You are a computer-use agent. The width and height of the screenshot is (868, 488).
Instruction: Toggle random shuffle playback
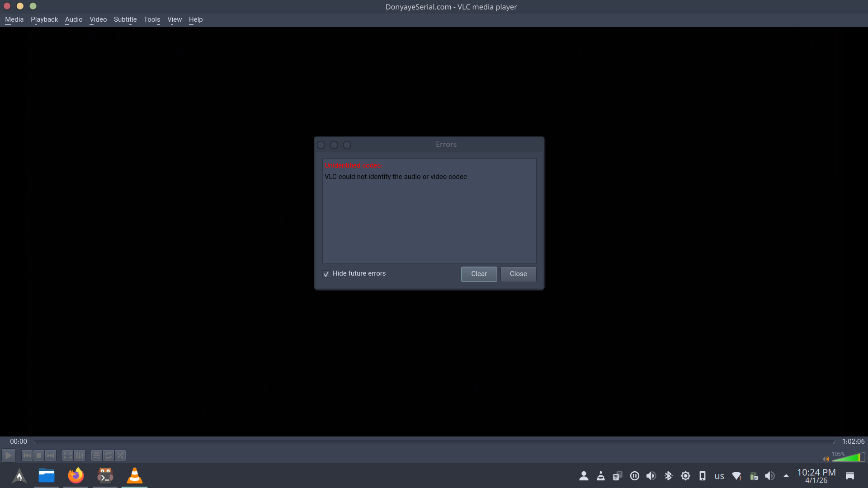120,455
